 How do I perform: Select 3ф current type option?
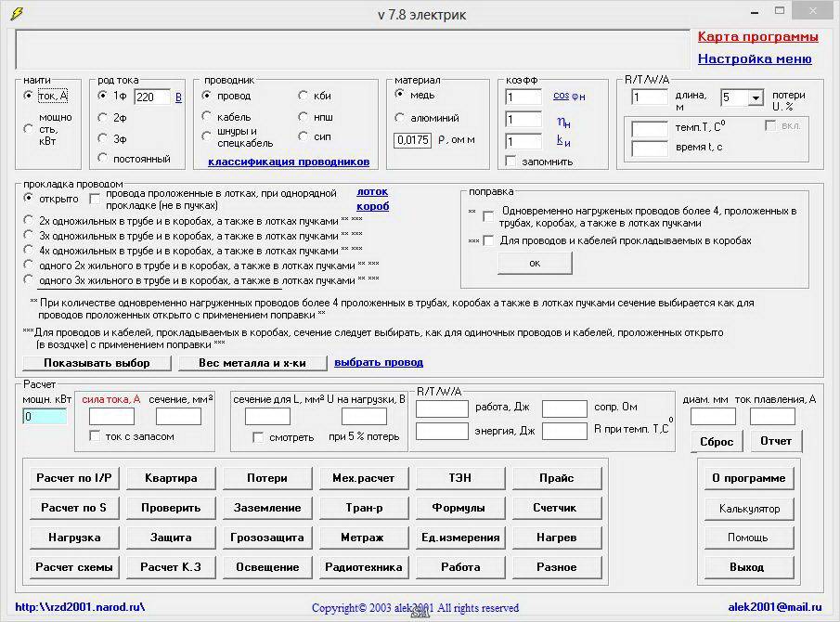[103, 138]
